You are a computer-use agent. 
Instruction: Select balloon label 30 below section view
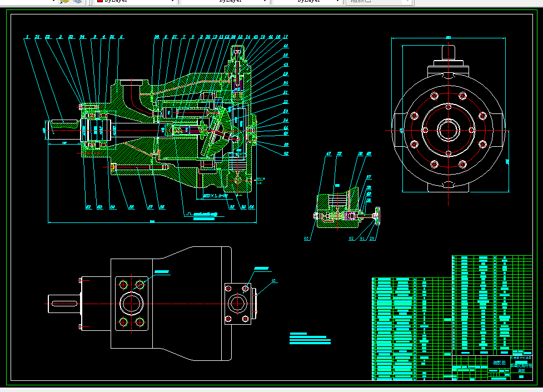tap(243, 207)
